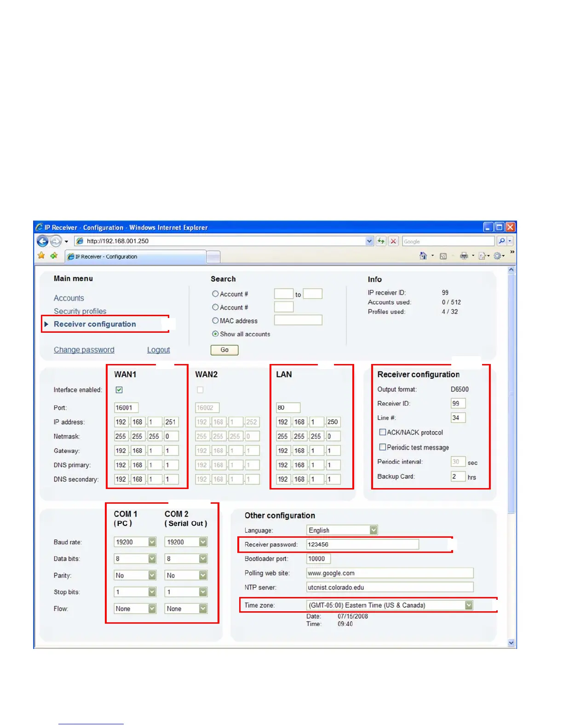
Task: Click the Add to Favorites icon
Action: click(54, 256)
